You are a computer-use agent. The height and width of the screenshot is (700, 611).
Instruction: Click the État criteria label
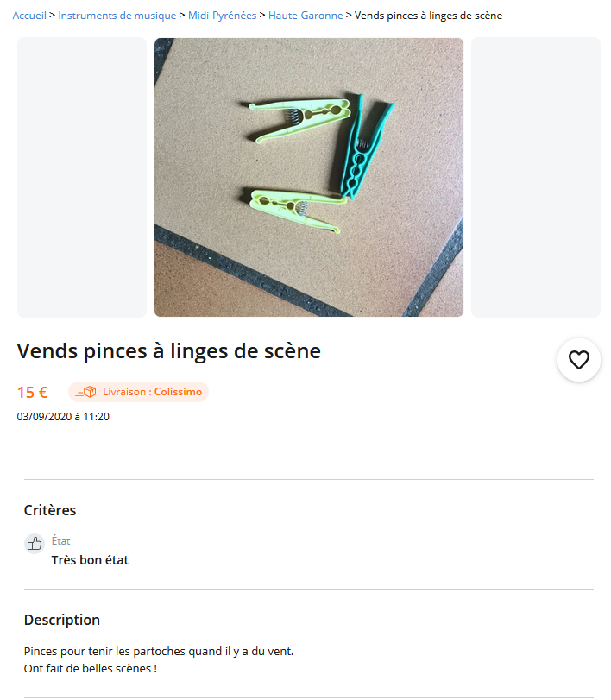[x=60, y=541]
